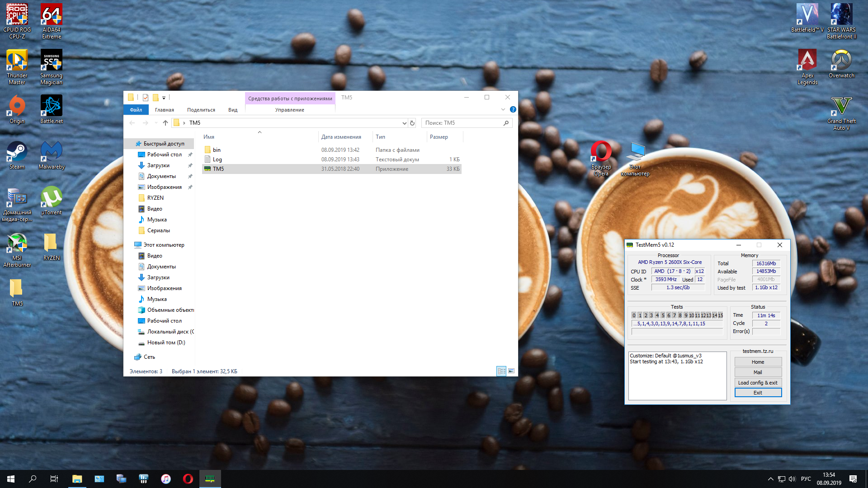The image size is (868, 488).
Task: Expand the ribbon with the chevron
Action: 503,109
